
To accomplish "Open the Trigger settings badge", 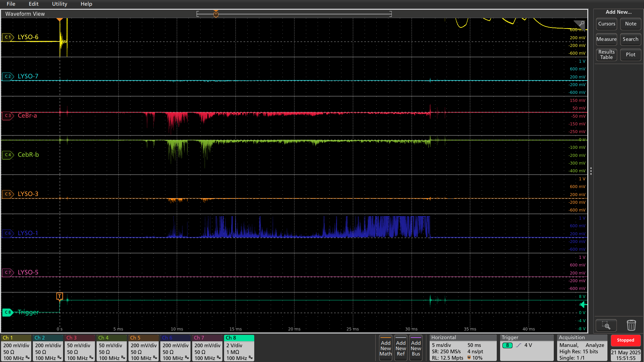I will 526,348.
